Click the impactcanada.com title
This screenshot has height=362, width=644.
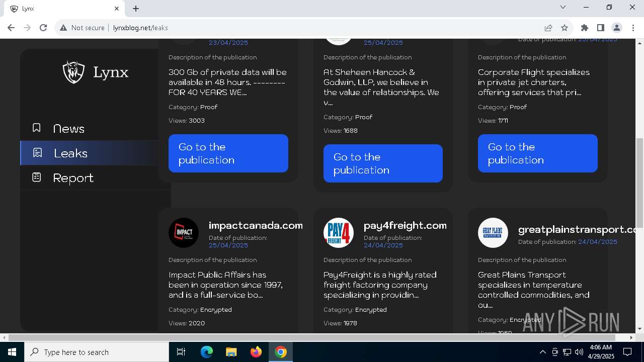point(256,226)
